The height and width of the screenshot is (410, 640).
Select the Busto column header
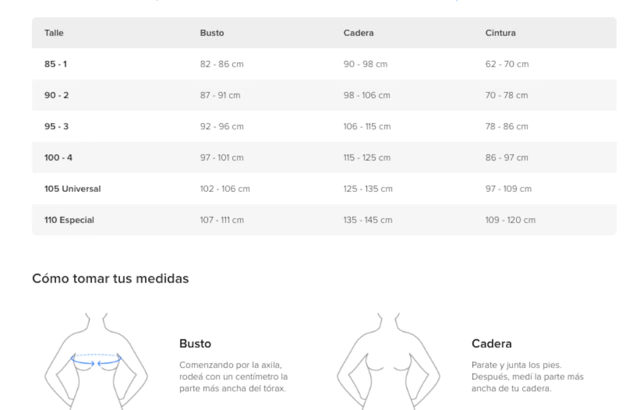pyautogui.click(x=212, y=33)
